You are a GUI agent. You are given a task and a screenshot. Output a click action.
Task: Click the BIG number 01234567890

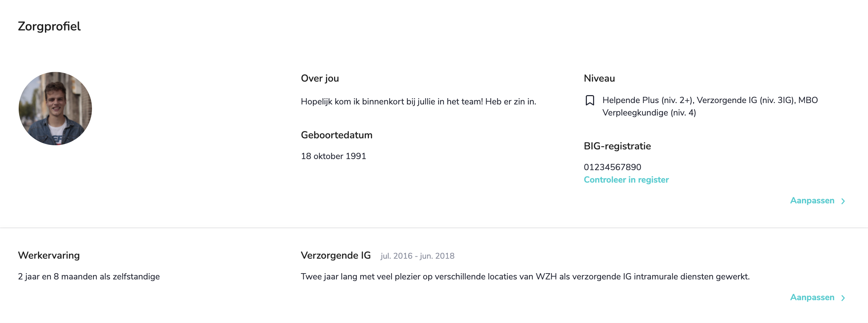coord(612,167)
